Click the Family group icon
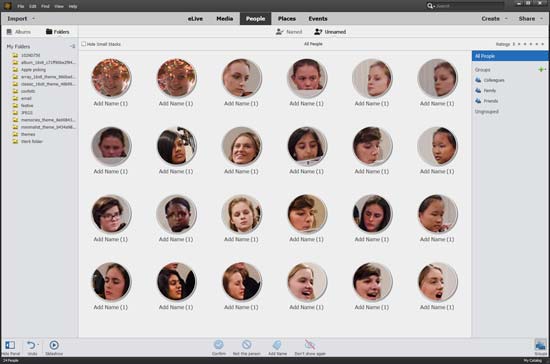The image size is (550, 364). (x=478, y=90)
